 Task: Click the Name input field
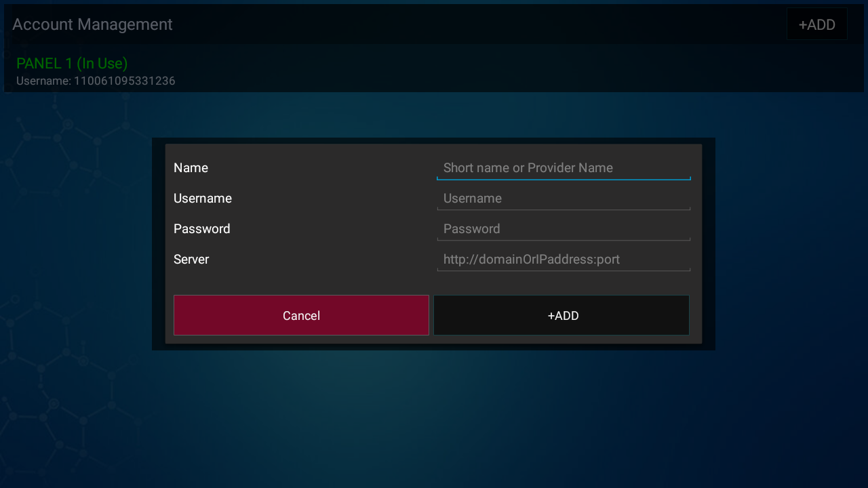pyautogui.click(x=564, y=168)
